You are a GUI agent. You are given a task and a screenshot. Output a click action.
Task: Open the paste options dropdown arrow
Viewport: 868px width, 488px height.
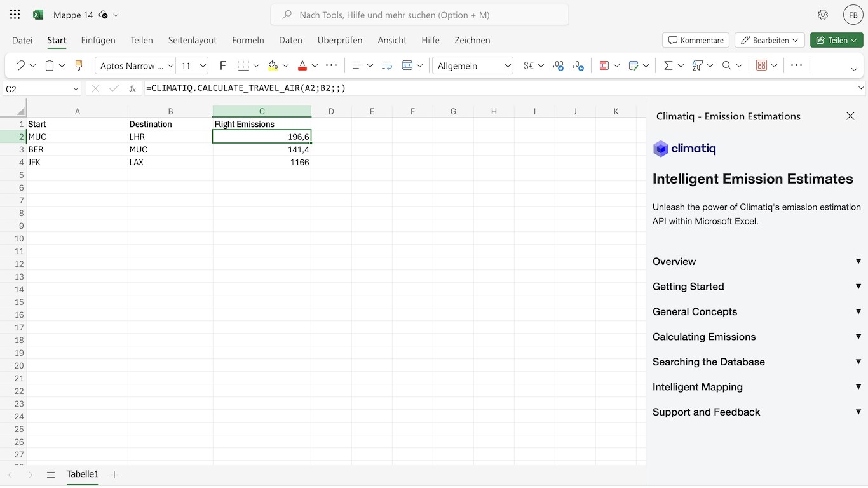click(x=62, y=65)
